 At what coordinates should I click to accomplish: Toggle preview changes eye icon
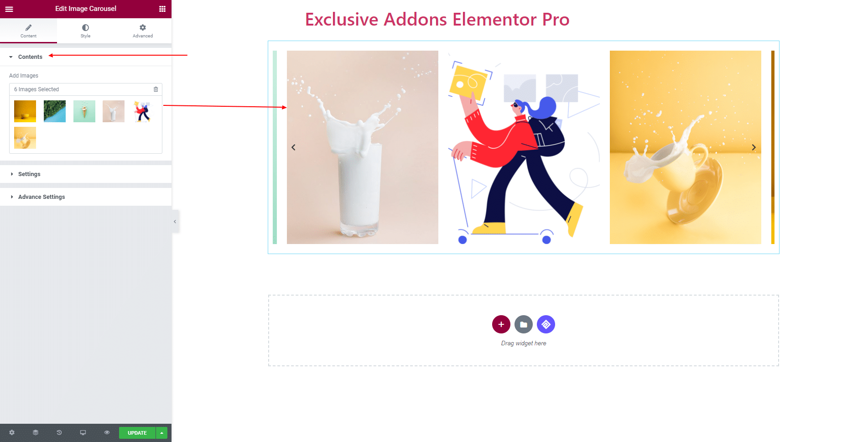tap(107, 432)
